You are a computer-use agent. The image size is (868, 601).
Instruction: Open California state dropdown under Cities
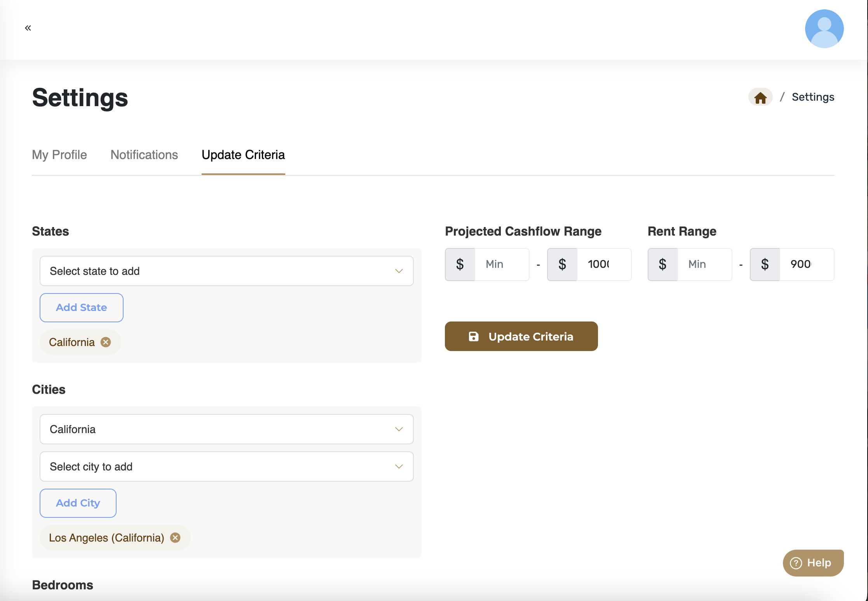click(x=227, y=429)
